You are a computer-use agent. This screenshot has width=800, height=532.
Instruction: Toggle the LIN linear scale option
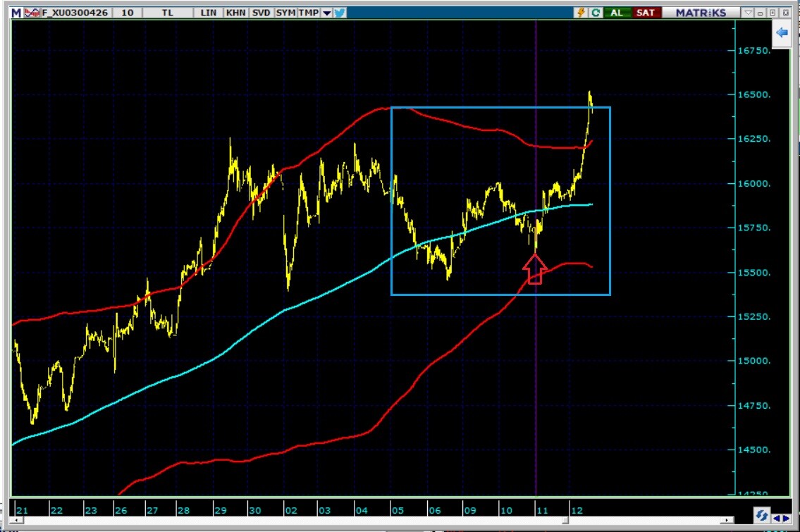pyautogui.click(x=209, y=13)
